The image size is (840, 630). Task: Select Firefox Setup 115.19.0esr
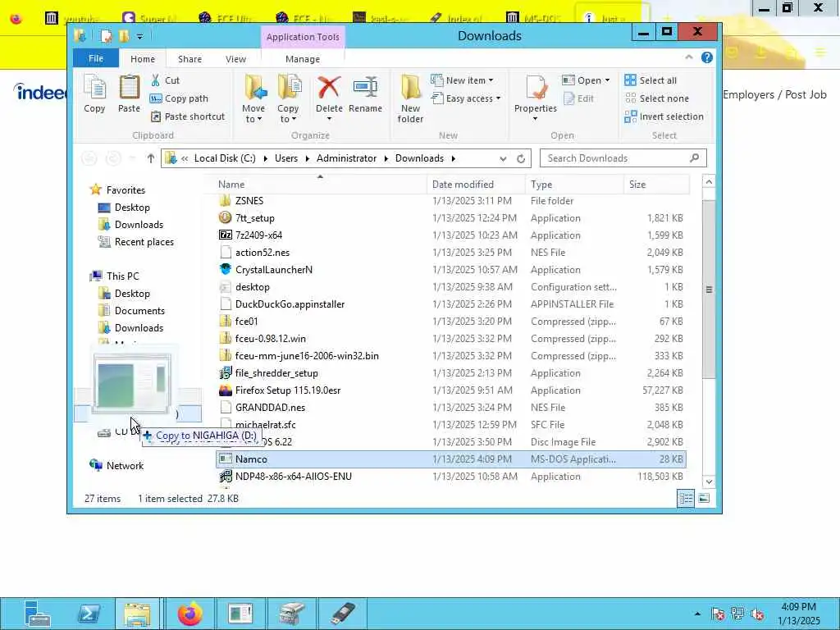pos(450,390)
